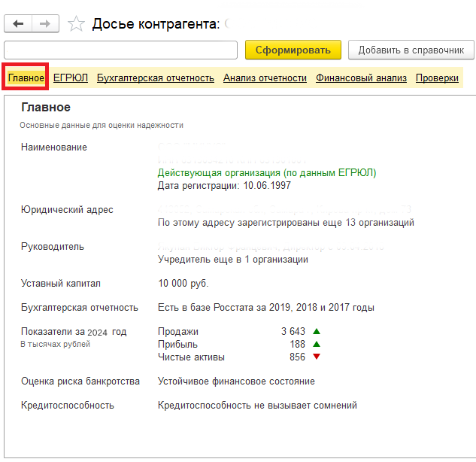Click the Учредитель еще в 1 организации text
The height and width of the screenshot is (462, 476).
(232, 260)
